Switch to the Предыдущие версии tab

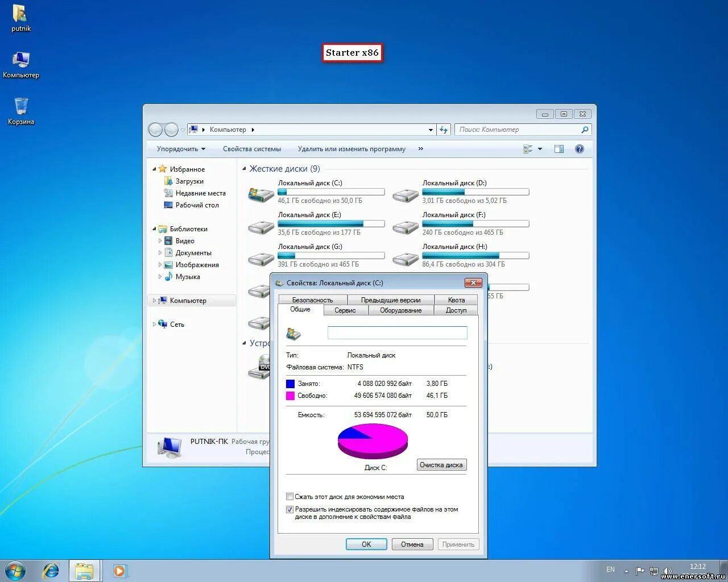(x=391, y=300)
